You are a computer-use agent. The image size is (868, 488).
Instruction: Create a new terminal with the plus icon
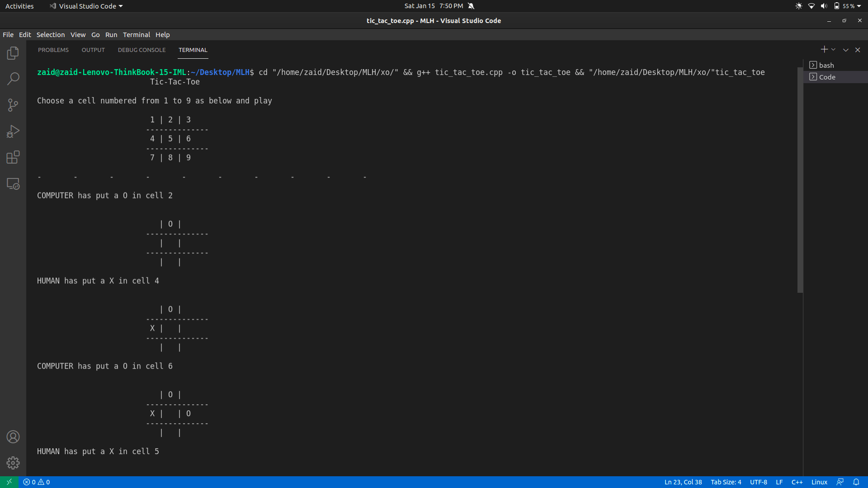[824, 50]
